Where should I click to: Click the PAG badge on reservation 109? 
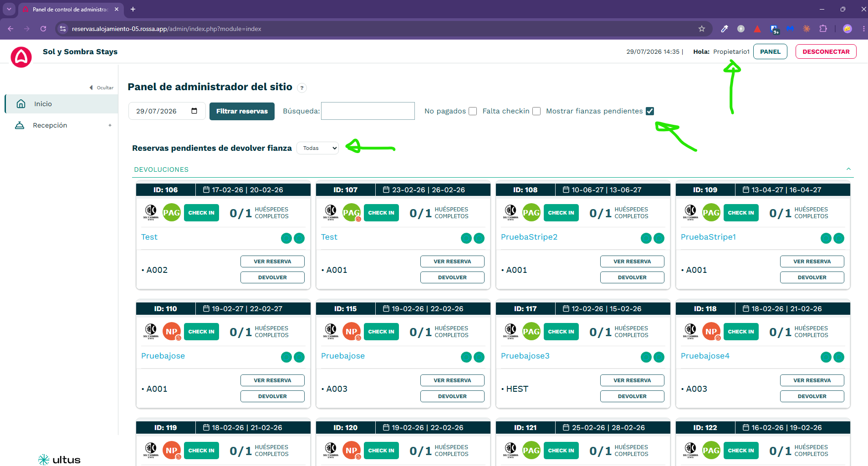[711, 213]
